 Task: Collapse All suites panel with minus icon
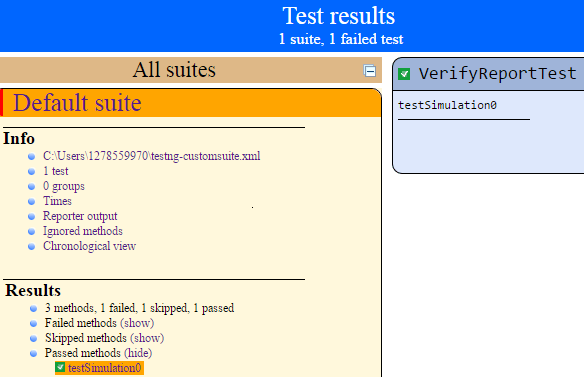tap(369, 71)
